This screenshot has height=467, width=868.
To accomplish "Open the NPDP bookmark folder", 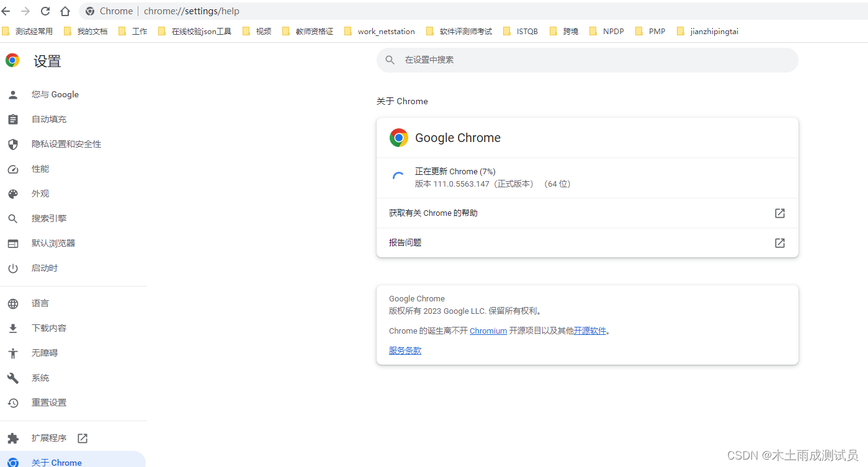I will [607, 31].
